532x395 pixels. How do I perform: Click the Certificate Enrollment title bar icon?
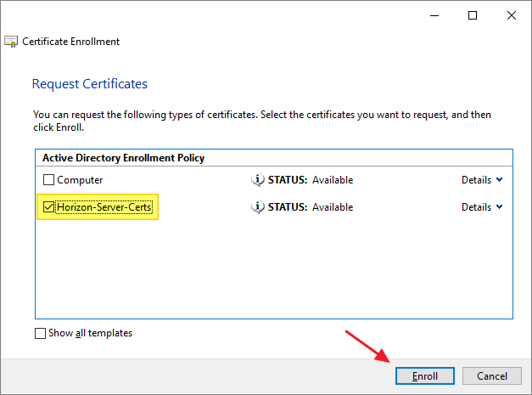(x=11, y=42)
